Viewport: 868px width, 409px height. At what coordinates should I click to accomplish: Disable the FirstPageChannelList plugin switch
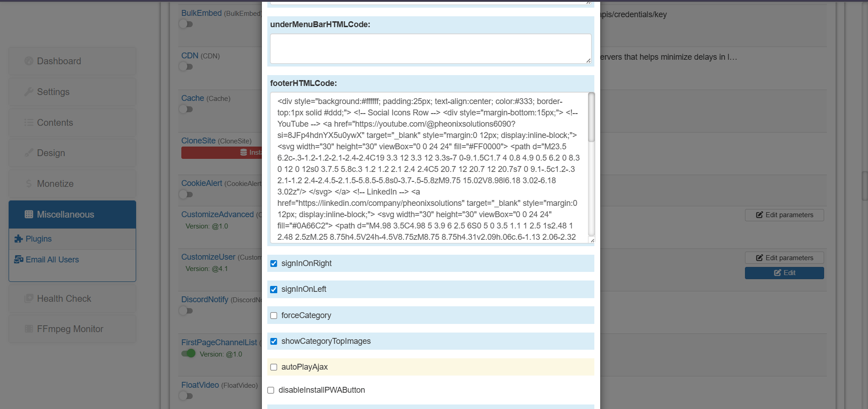click(188, 353)
